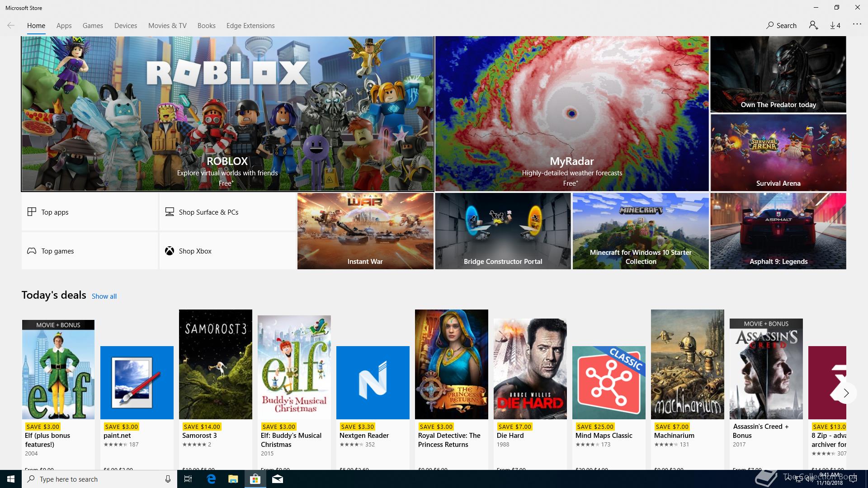The image size is (868, 488).
Task: Open the Own The Predator today tile
Action: tap(778, 74)
